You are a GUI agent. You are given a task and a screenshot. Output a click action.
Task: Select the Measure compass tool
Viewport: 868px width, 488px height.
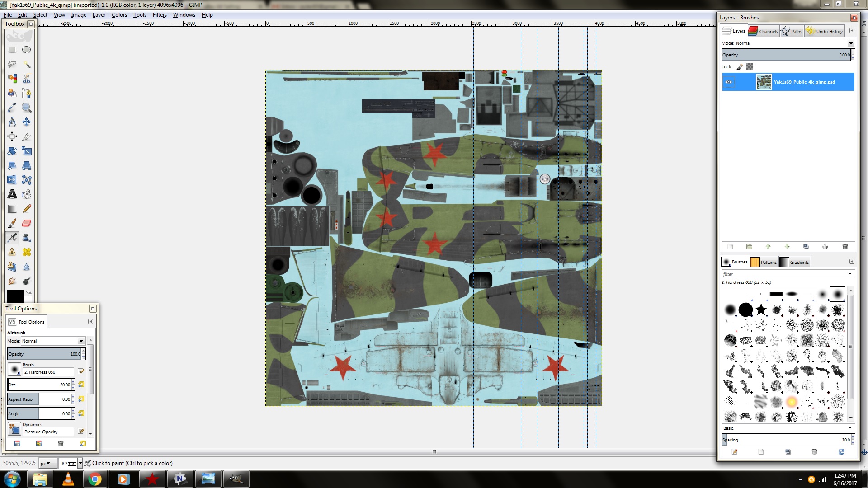pos(12,122)
